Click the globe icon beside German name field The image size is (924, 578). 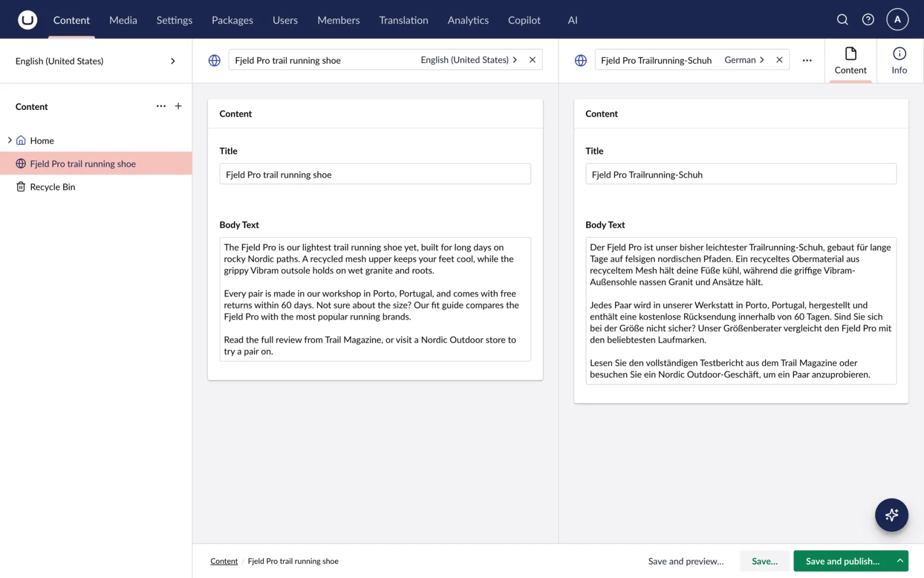(580, 60)
